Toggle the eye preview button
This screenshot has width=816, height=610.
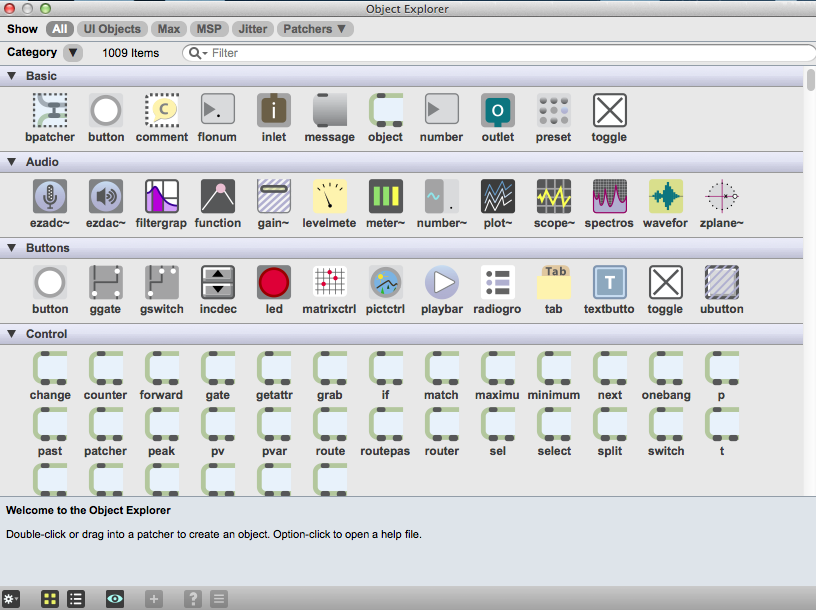tap(115, 599)
